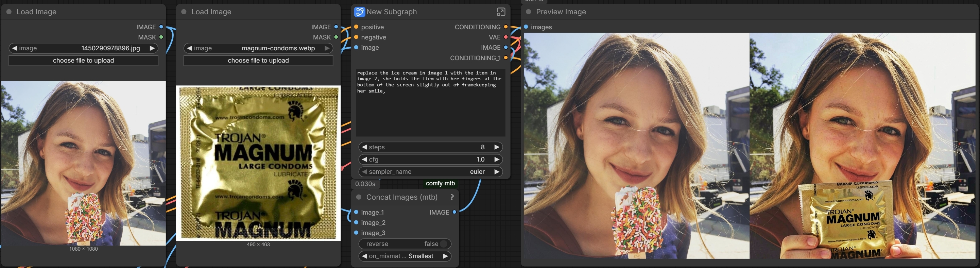The height and width of the screenshot is (268, 980).
Task: Click choose file to upload in first node
Action: pyautogui.click(x=83, y=61)
